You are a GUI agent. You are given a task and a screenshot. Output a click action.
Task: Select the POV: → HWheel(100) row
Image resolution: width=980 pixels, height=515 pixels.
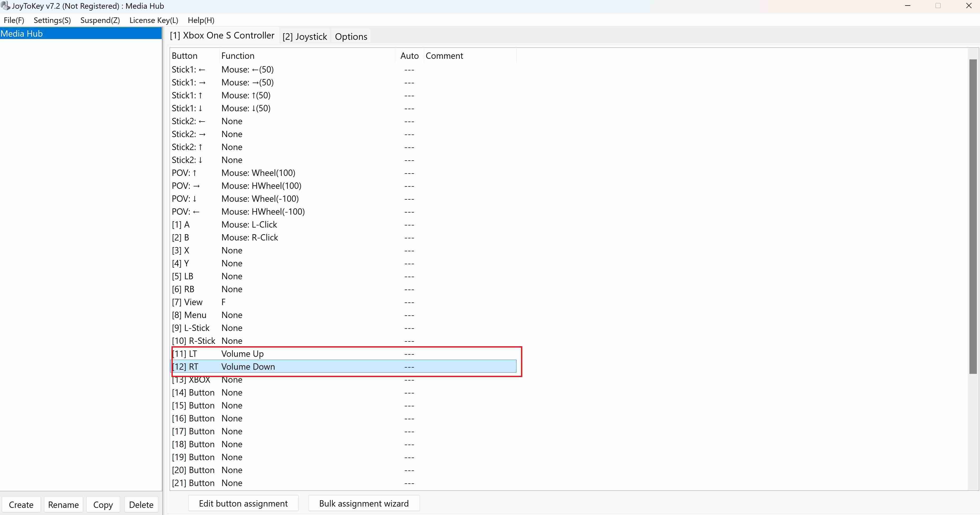343,186
